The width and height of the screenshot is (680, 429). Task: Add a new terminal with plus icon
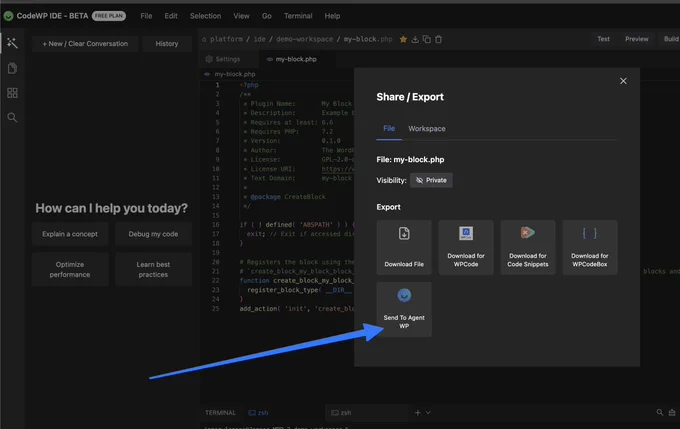418,413
